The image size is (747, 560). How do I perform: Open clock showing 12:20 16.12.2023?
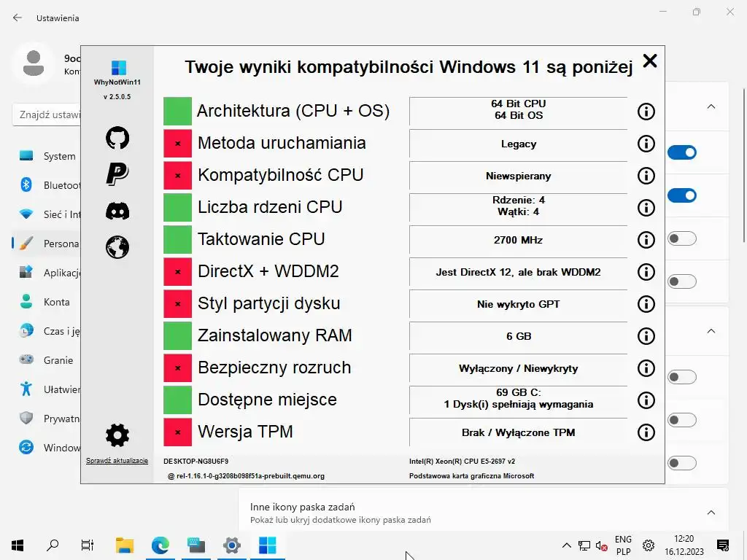pos(684,545)
